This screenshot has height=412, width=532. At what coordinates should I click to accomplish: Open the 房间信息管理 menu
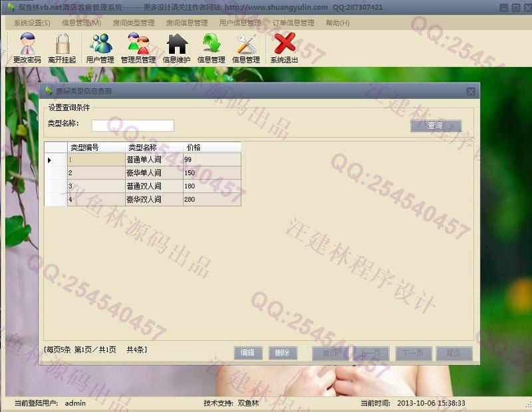[x=187, y=23]
